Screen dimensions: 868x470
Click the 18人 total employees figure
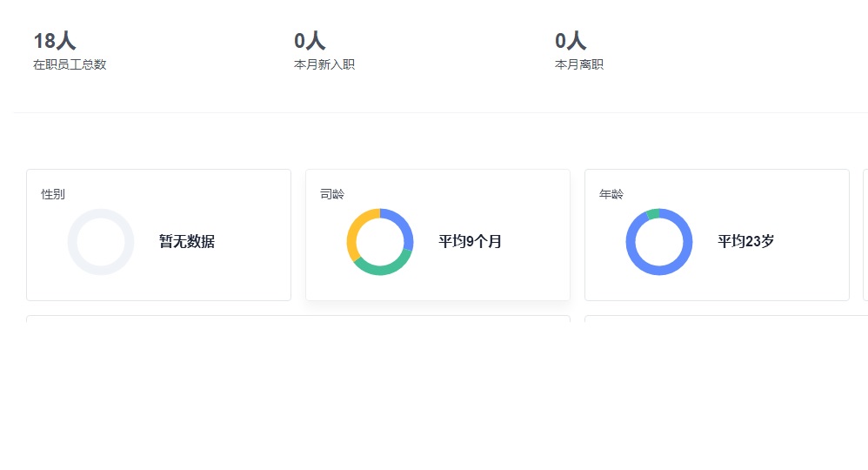tap(54, 41)
